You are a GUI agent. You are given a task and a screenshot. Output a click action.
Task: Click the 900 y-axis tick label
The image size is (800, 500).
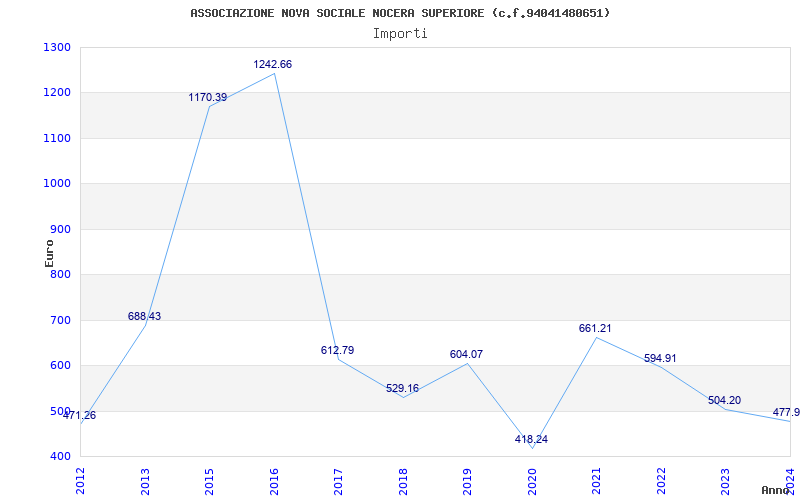(x=61, y=230)
